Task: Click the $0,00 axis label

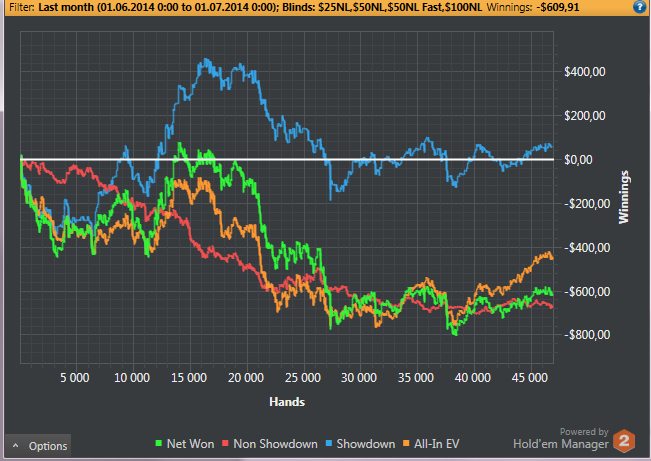Action: coord(578,160)
